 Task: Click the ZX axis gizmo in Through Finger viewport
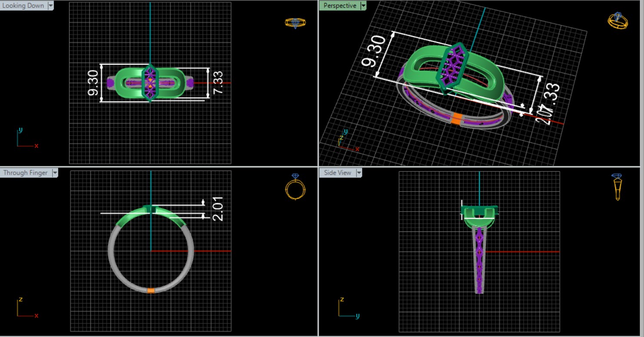click(x=27, y=308)
